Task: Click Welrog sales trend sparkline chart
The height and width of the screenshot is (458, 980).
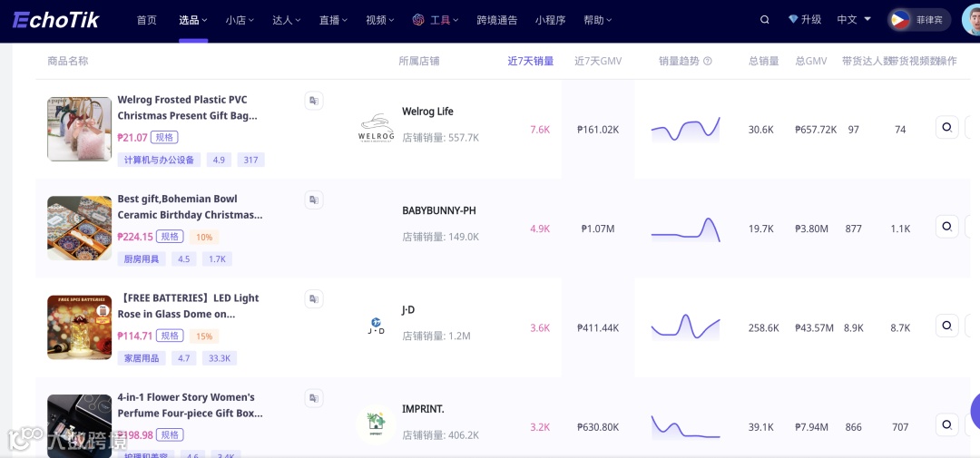Action: pos(686,129)
